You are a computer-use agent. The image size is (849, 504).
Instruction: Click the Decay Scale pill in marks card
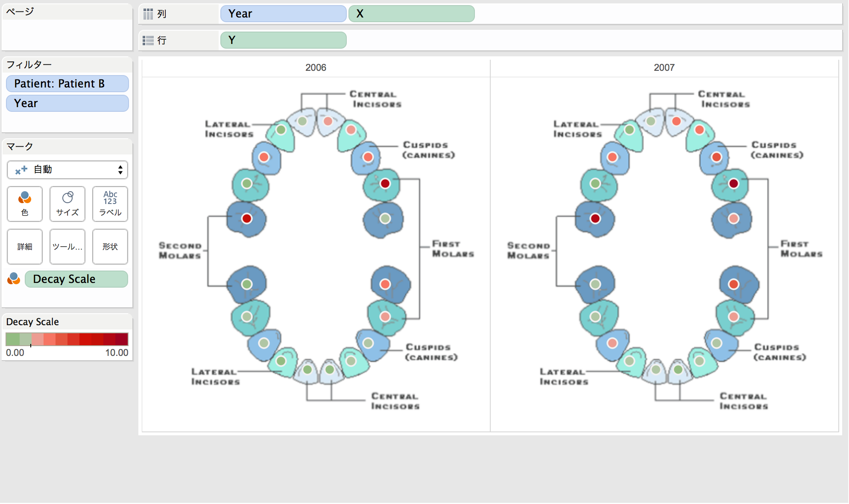(76, 279)
